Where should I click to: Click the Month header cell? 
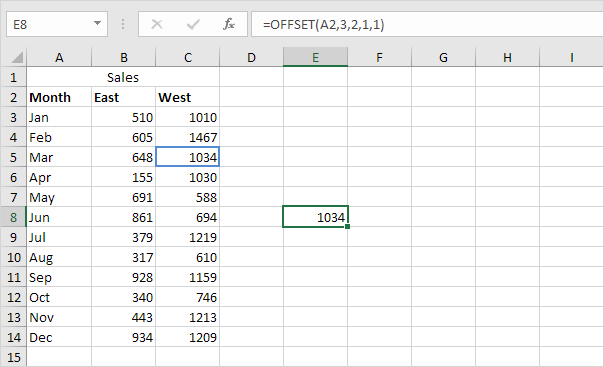tap(59, 97)
